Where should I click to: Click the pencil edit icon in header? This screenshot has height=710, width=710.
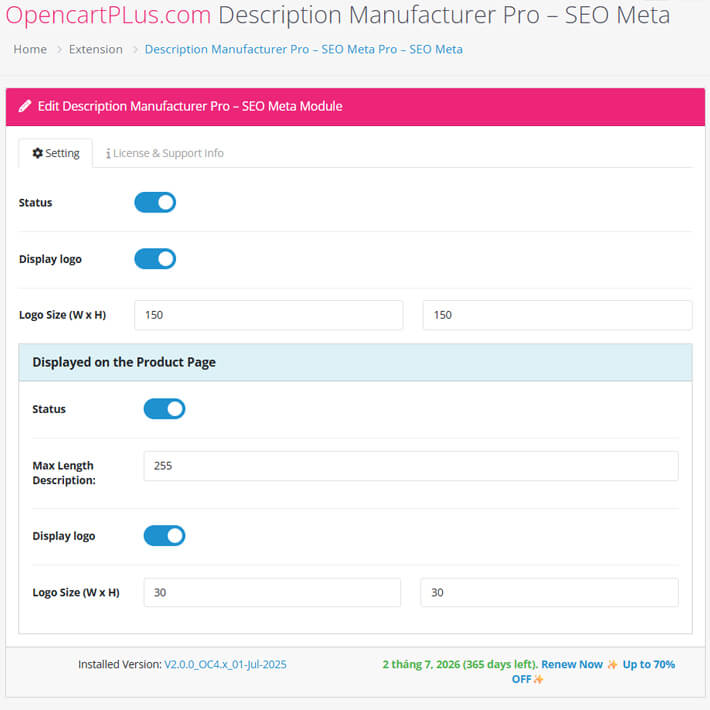24,106
